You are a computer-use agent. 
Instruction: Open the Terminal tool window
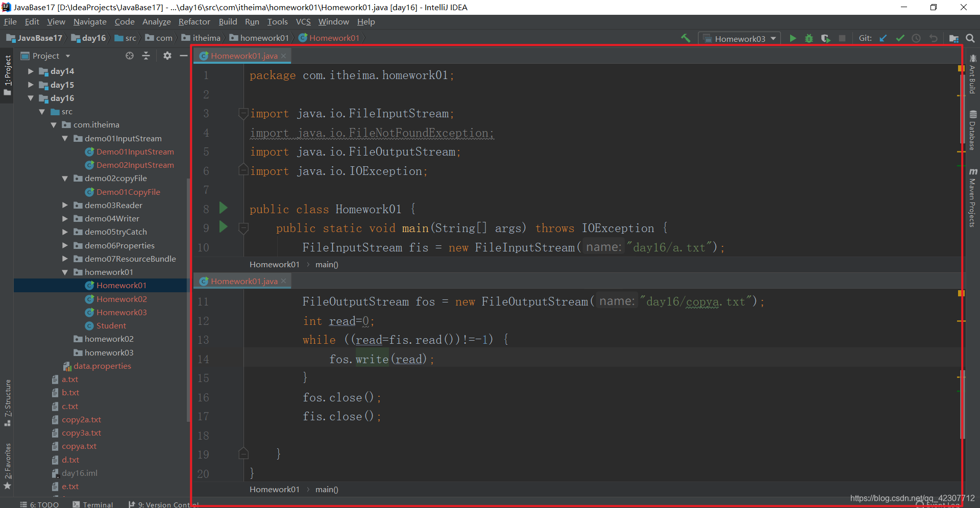(93, 504)
